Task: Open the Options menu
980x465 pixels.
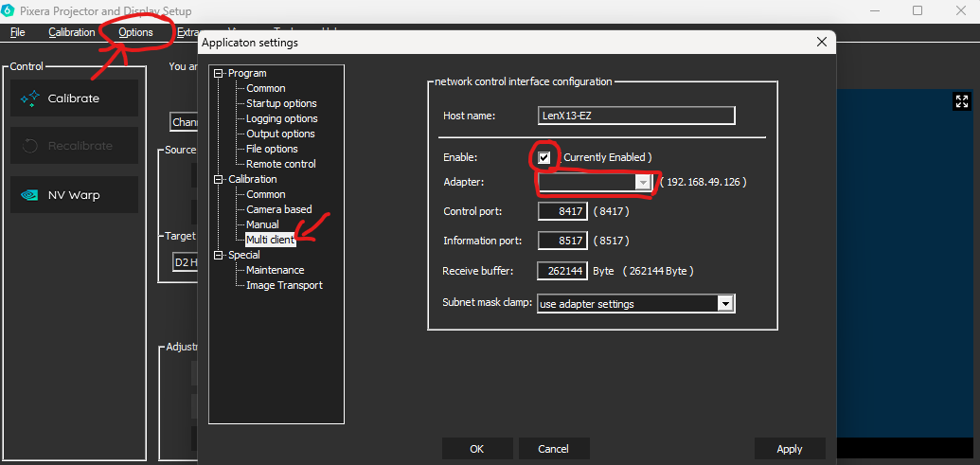Action: [x=135, y=32]
